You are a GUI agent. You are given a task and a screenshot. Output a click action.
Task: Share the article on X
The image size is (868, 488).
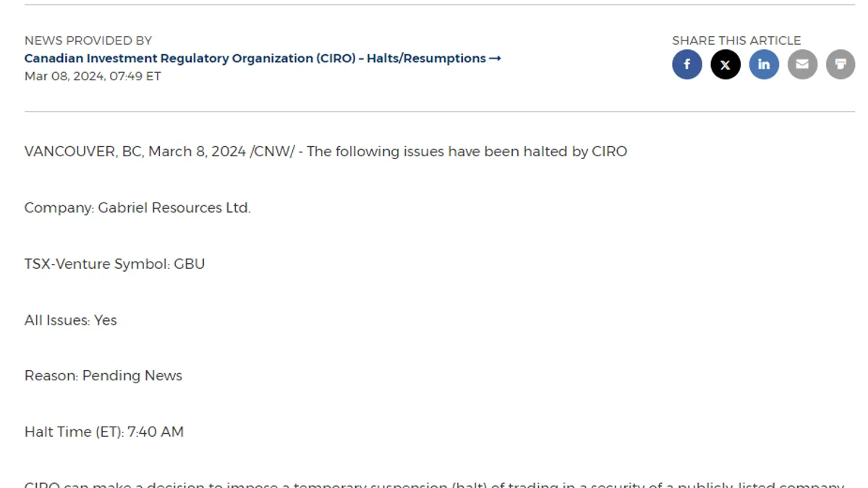coord(726,64)
